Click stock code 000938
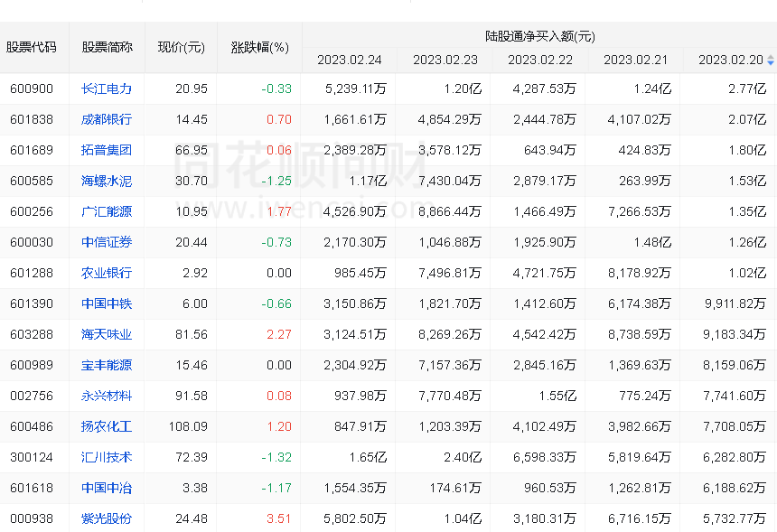The width and height of the screenshot is (777, 532). coord(32,518)
